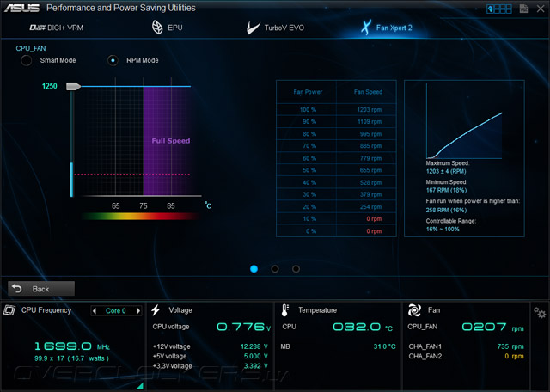Select previous CPU core arrow
Screen dimensions: 550x392
[x=94, y=310]
